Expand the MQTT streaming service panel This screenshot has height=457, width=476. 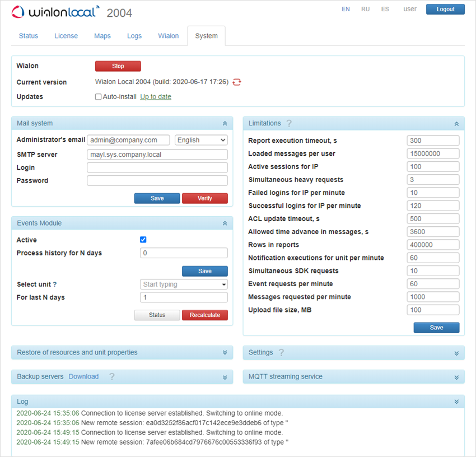[456, 377]
